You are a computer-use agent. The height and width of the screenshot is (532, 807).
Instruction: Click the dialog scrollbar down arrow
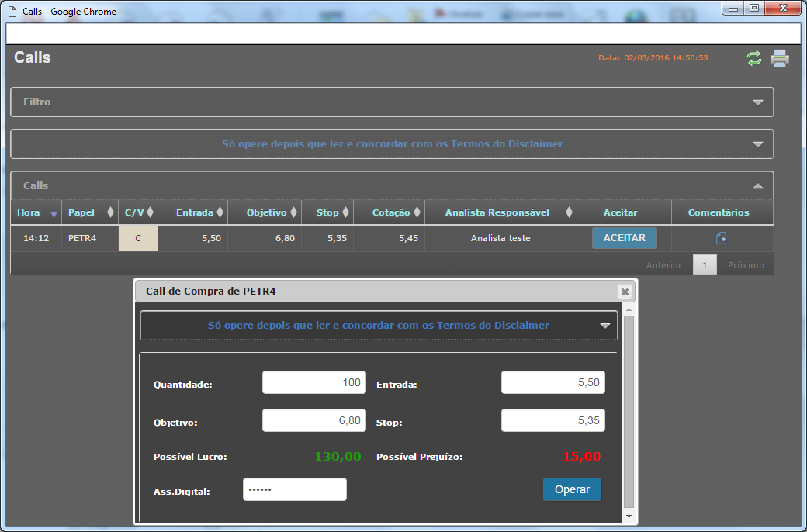click(x=629, y=516)
